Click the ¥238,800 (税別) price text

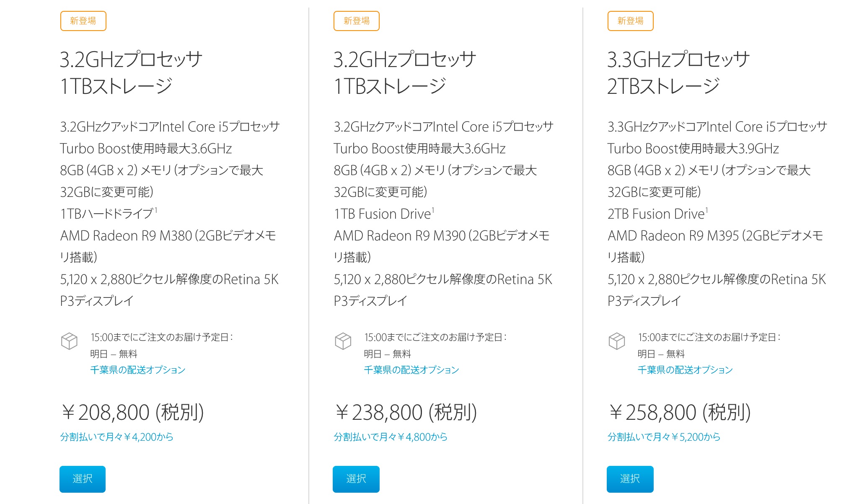(406, 412)
